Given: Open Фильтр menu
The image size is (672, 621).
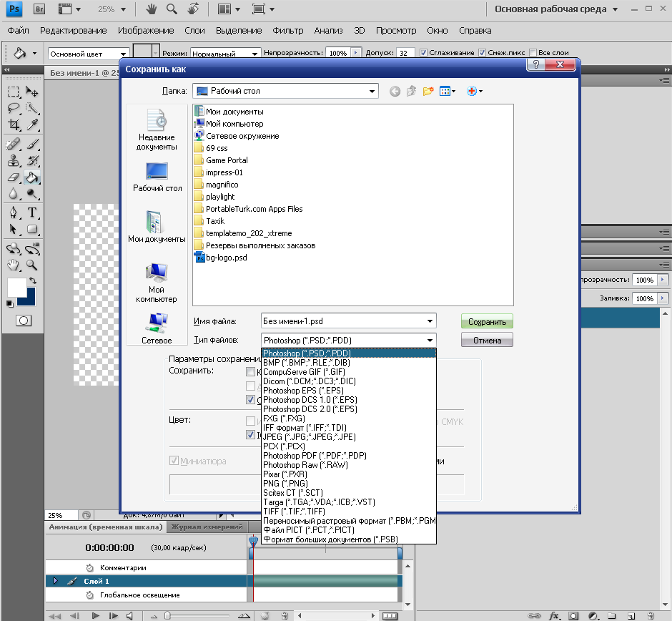Looking at the screenshot, I should pos(288,31).
